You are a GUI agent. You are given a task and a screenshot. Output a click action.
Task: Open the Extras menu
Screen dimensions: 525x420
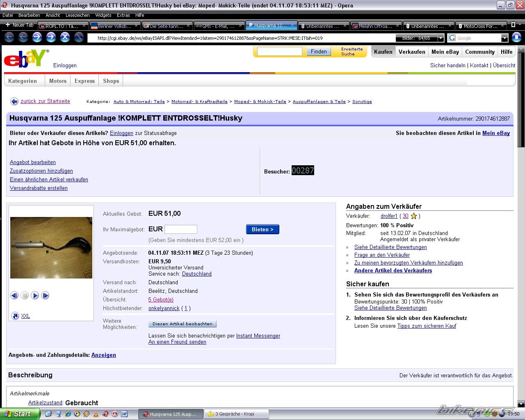123,15
